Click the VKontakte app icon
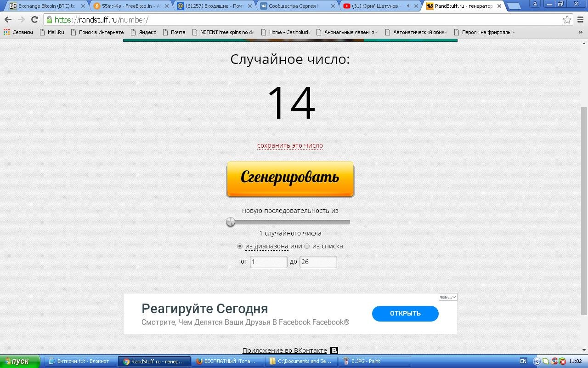Viewport: 588px width, 368px height. click(334, 351)
